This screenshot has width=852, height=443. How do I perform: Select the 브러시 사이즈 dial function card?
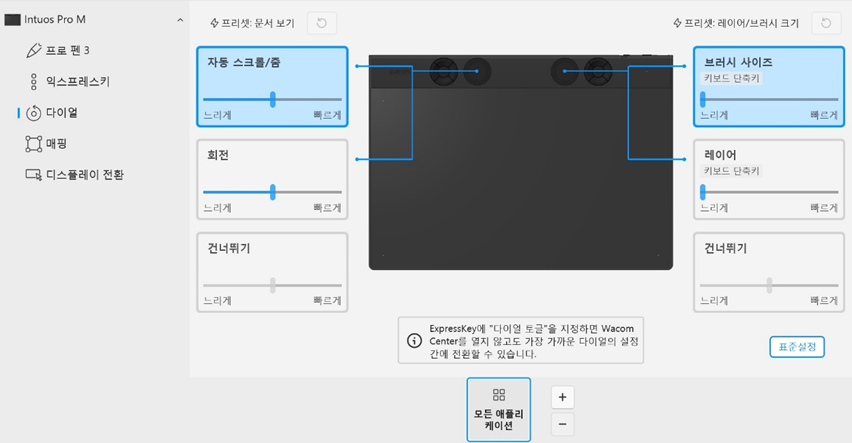[769, 86]
